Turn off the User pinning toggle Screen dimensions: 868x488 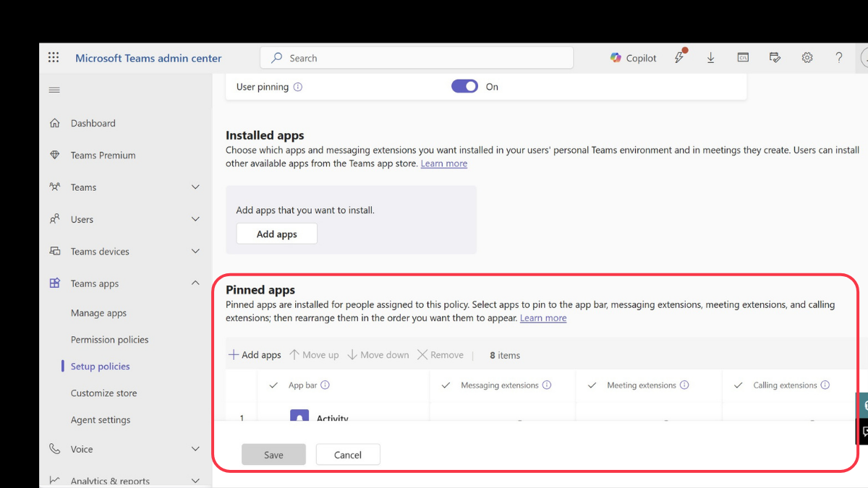point(464,87)
